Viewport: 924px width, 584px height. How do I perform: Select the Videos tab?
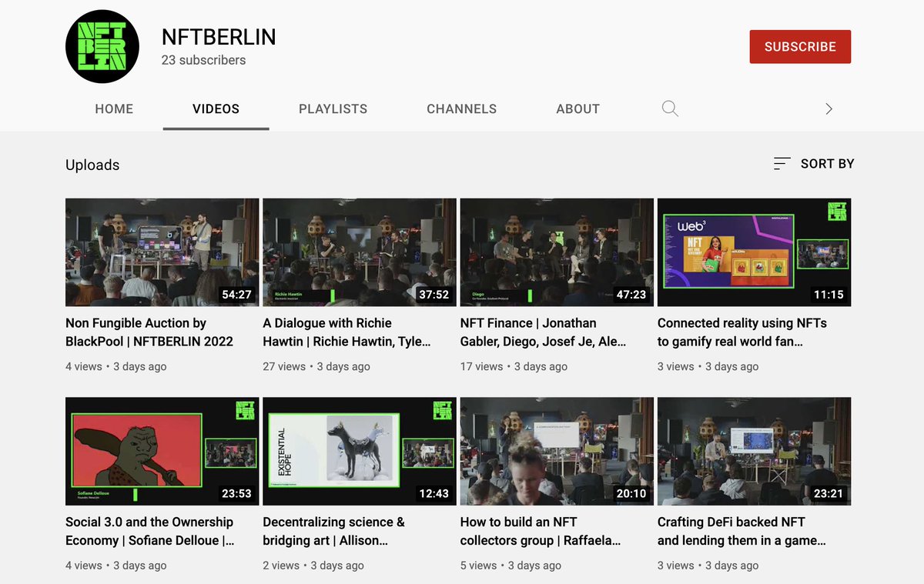(216, 108)
